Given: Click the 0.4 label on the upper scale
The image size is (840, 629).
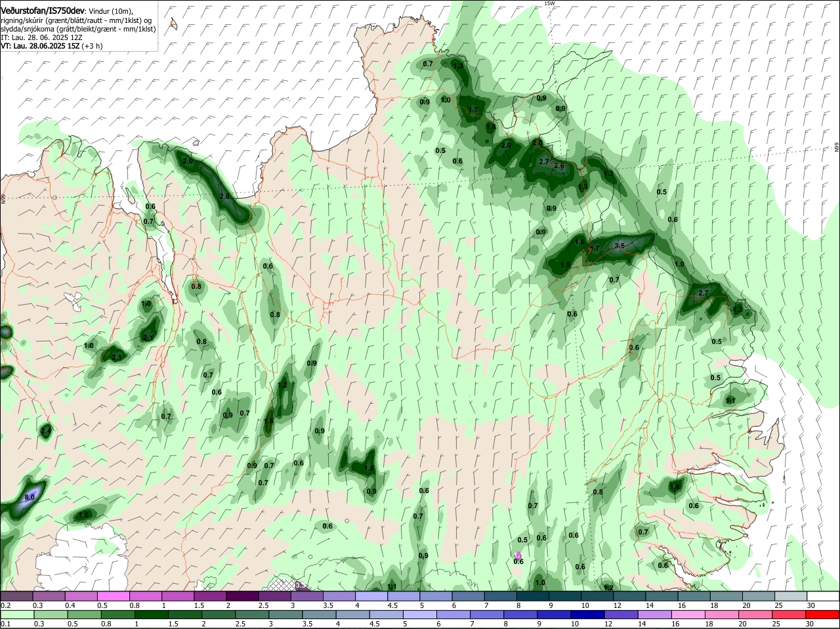Looking at the screenshot, I should click(70, 605).
